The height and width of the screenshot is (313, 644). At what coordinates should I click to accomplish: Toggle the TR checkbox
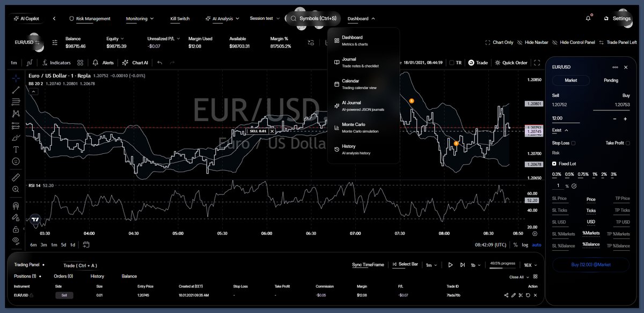[x=451, y=63]
